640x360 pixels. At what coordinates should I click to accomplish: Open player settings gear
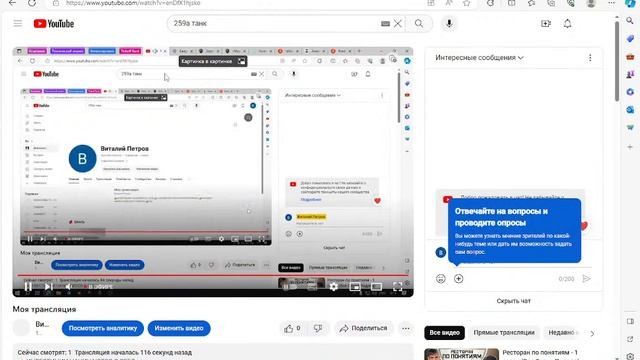[333, 287]
